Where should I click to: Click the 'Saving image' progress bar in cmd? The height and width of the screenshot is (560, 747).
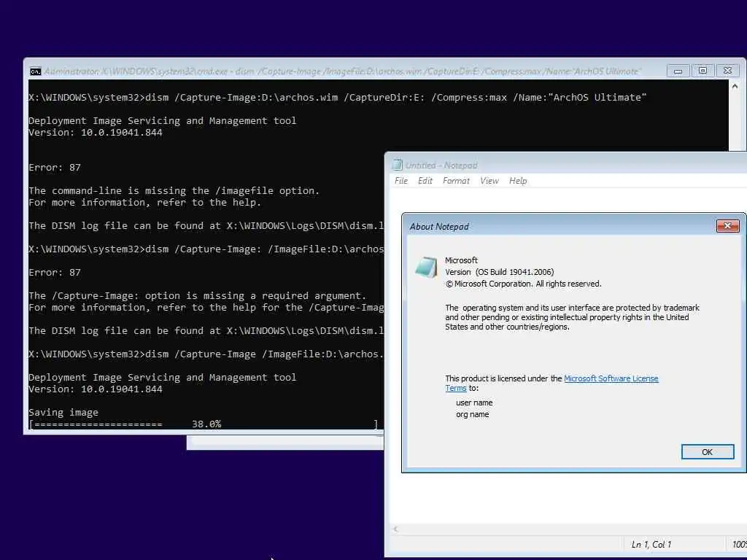[x=204, y=424]
